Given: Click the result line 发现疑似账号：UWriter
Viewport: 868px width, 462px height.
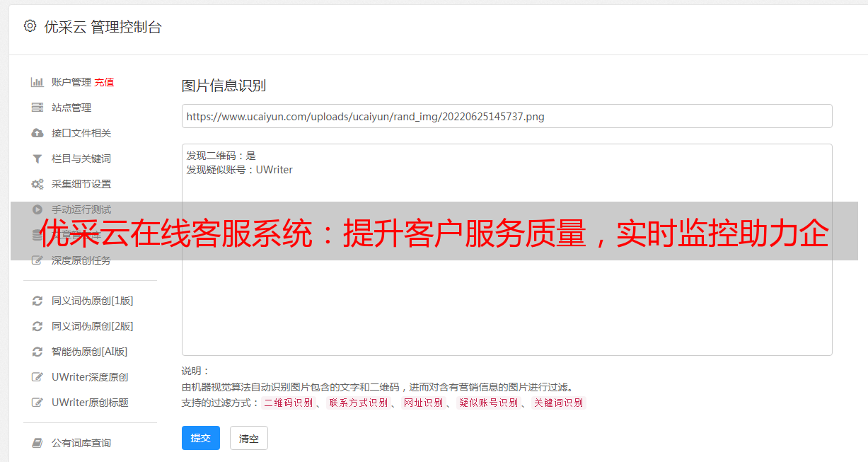Looking at the screenshot, I should click(x=240, y=170).
